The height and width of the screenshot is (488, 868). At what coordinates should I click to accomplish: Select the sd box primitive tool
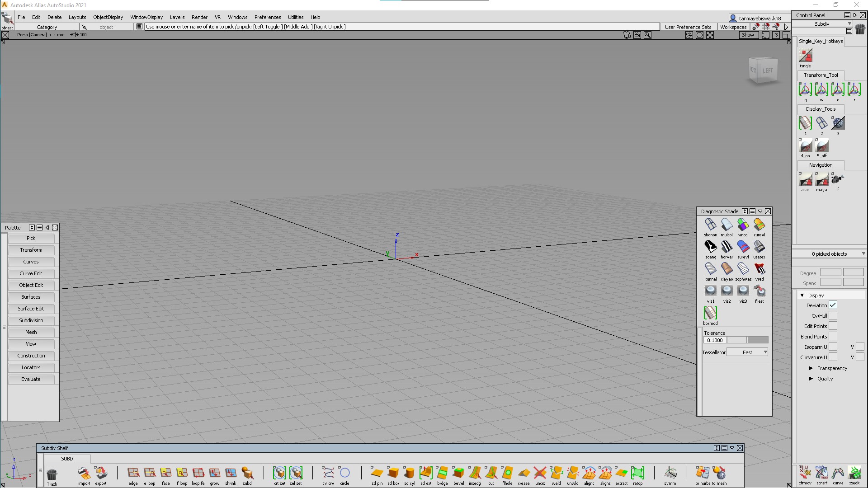pos(393,473)
